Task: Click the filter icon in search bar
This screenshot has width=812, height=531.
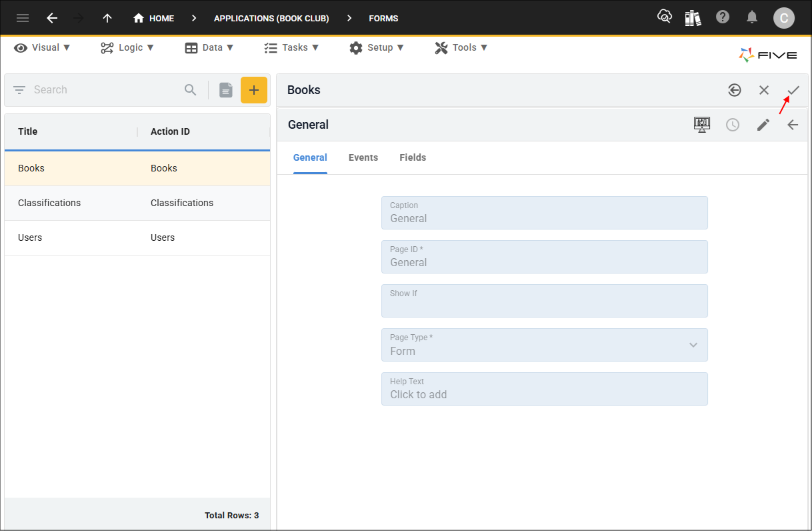Action: click(x=19, y=89)
